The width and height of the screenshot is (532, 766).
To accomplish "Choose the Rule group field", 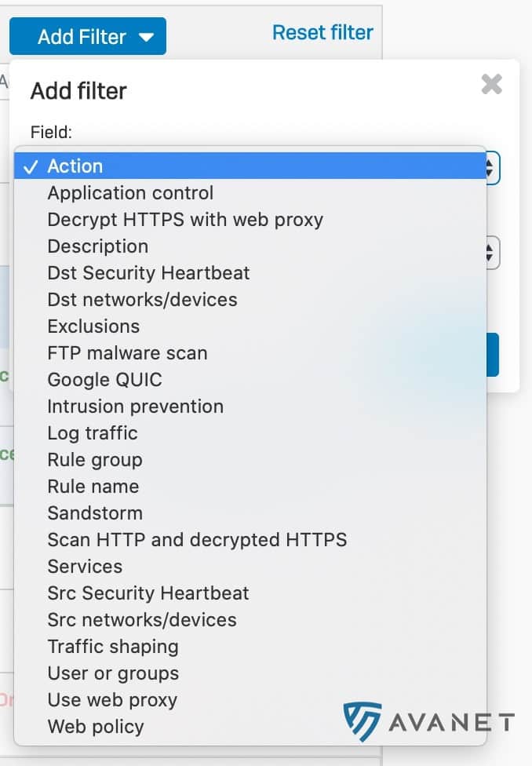I will [x=95, y=459].
